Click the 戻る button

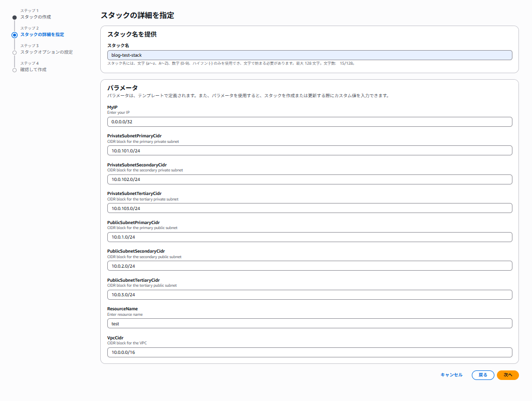pyautogui.click(x=483, y=375)
